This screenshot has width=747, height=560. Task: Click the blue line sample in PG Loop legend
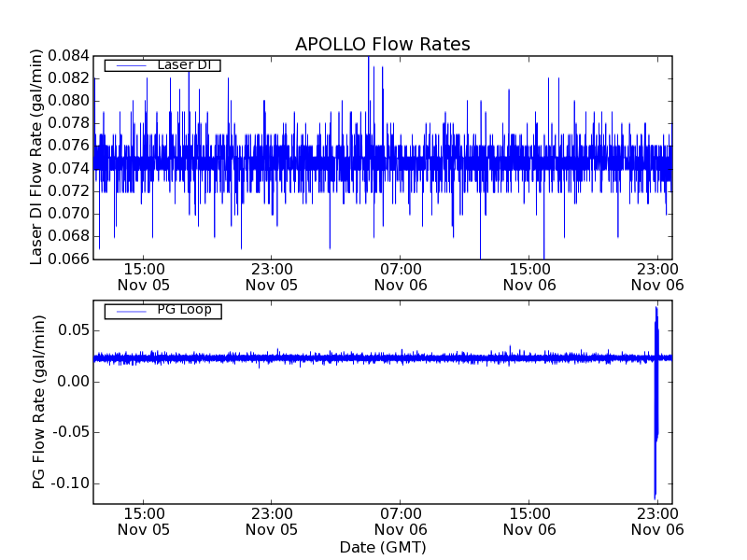click(x=131, y=312)
